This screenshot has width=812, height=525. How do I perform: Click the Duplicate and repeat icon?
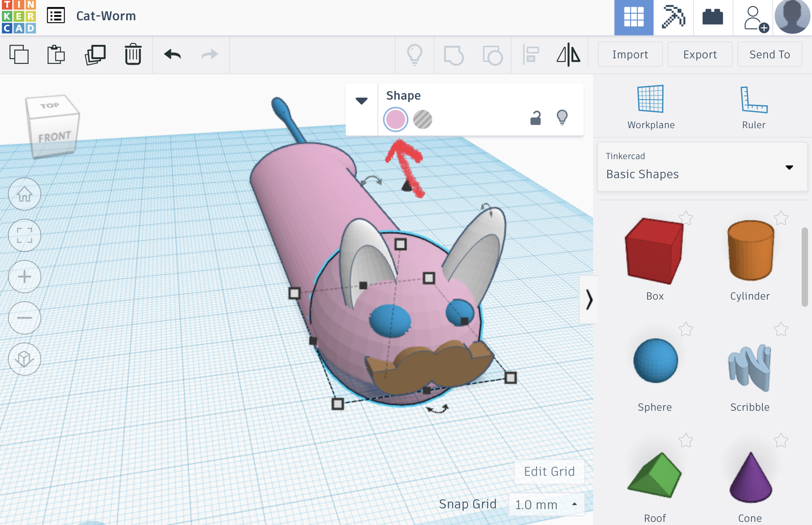(95, 54)
